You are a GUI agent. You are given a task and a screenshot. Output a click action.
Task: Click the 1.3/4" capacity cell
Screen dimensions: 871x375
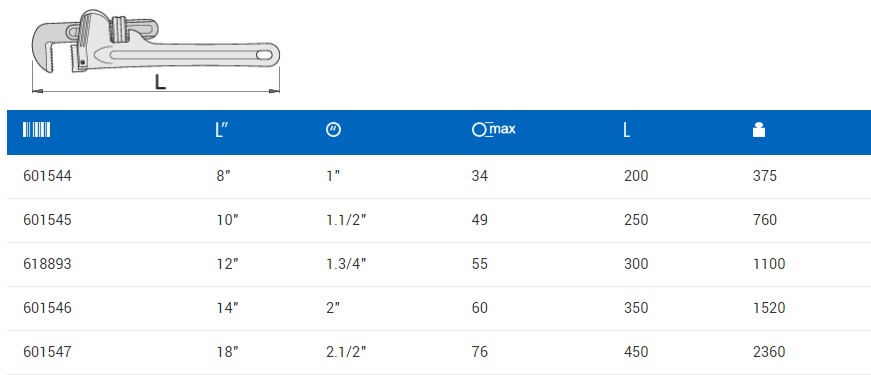[x=346, y=264]
